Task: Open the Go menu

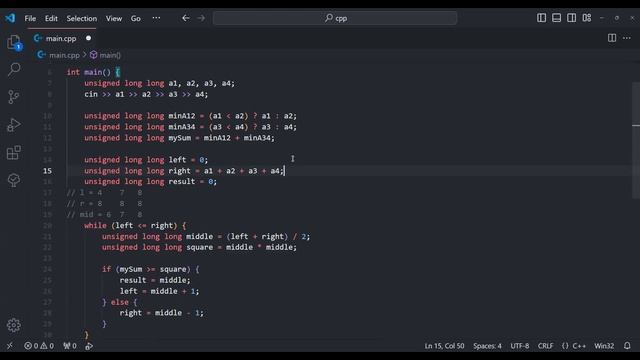Action: point(136,18)
